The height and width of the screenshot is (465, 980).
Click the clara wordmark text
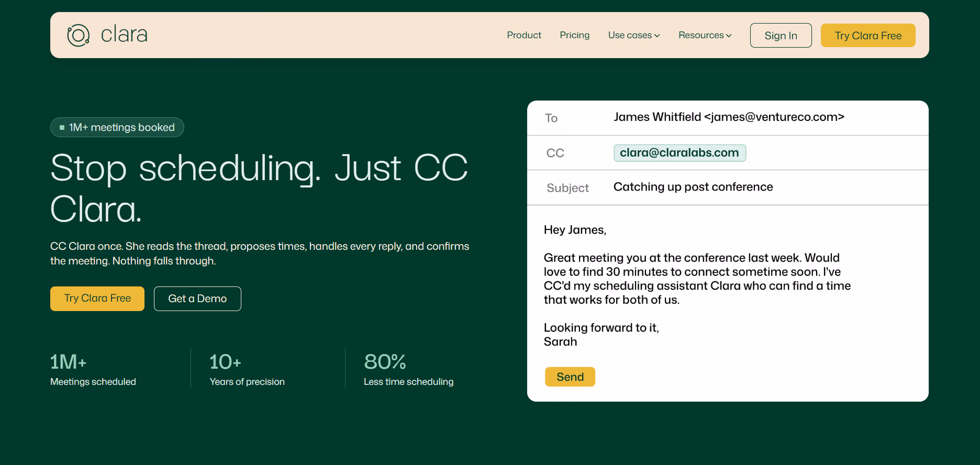click(x=124, y=35)
